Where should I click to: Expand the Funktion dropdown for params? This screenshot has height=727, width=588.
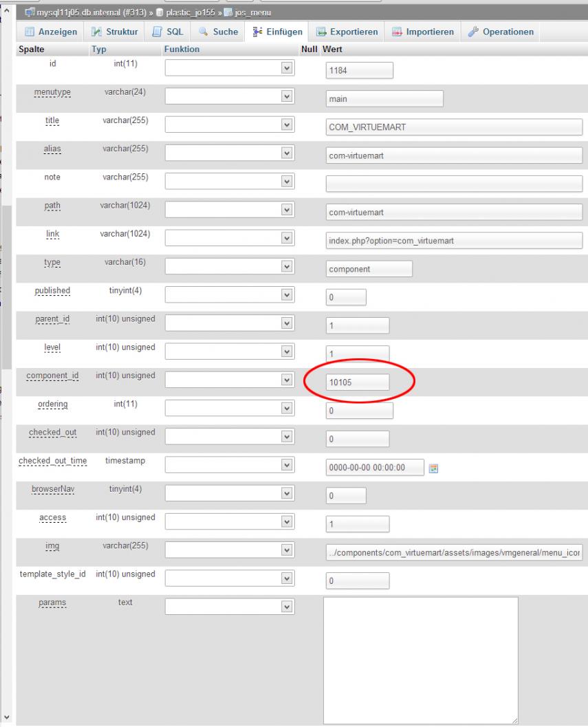(230, 607)
